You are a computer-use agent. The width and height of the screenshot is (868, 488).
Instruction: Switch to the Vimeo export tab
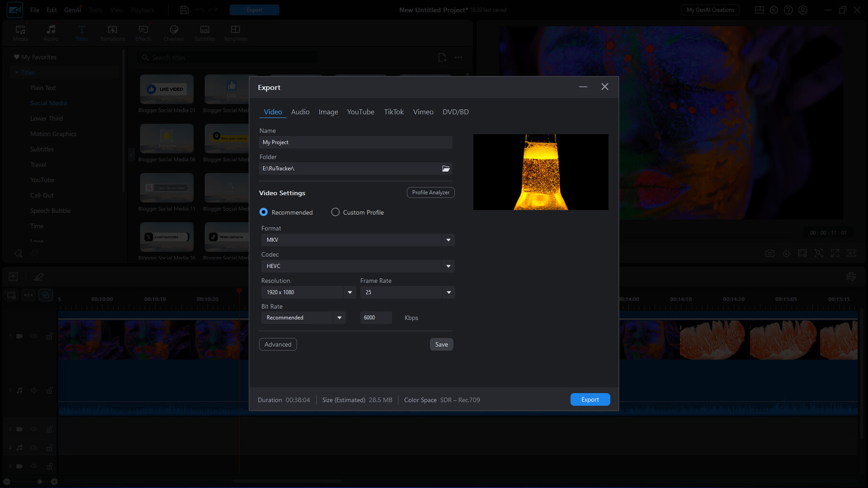click(423, 112)
